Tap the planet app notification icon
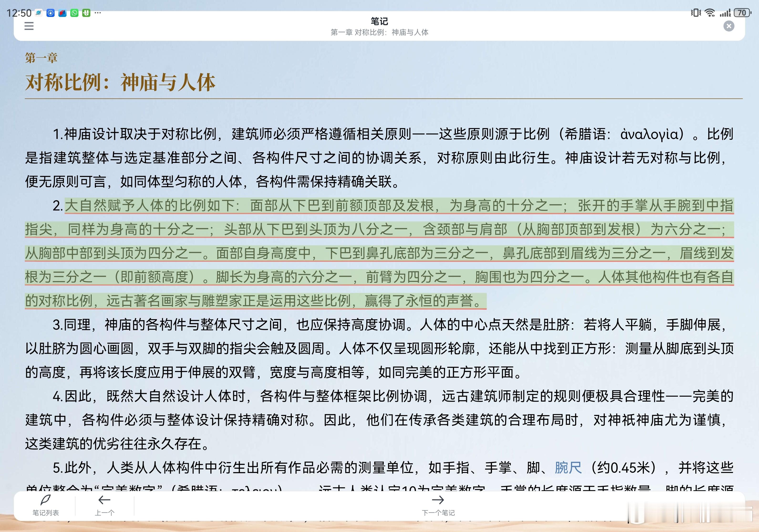 [x=39, y=13]
